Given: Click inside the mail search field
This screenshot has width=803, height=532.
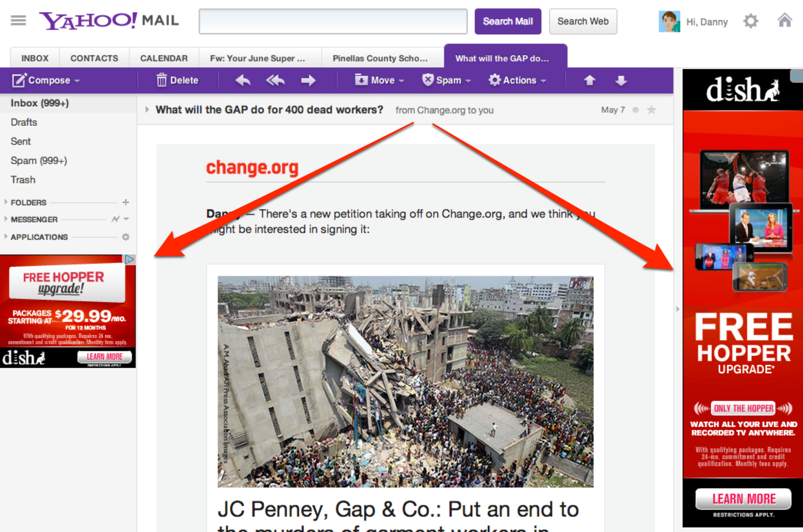Looking at the screenshot, I should pyautogui.click(x=333, y=22).
